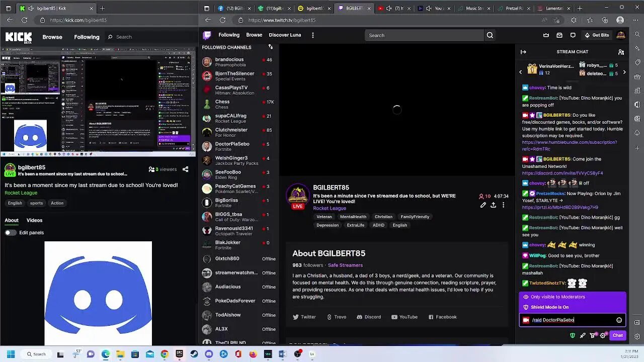Viewport: 644px width, 362px height.
Task: Click the Twitch search magnifier button
Action: click(x=490, y=35)
